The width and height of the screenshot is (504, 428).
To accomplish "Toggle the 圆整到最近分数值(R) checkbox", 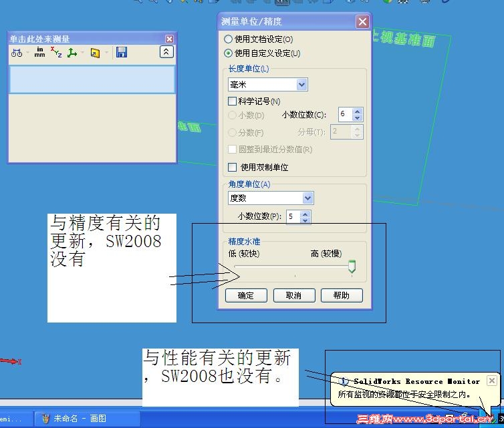I will (232, 150).
